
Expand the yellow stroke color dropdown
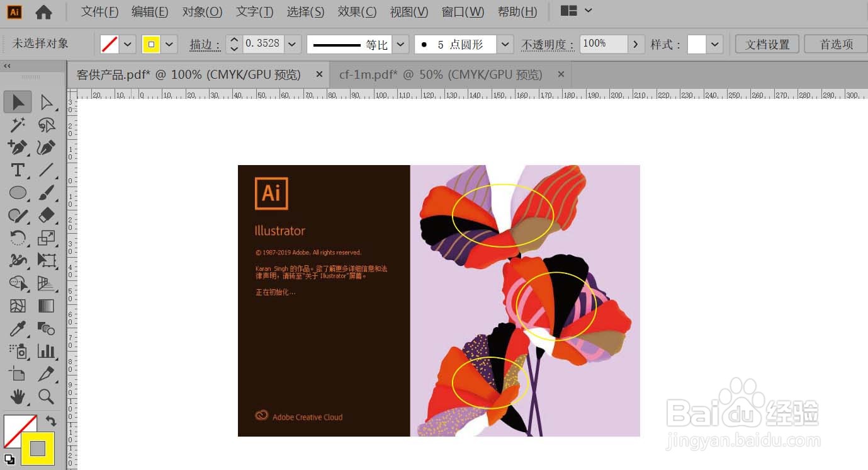[x=169, y=44]
